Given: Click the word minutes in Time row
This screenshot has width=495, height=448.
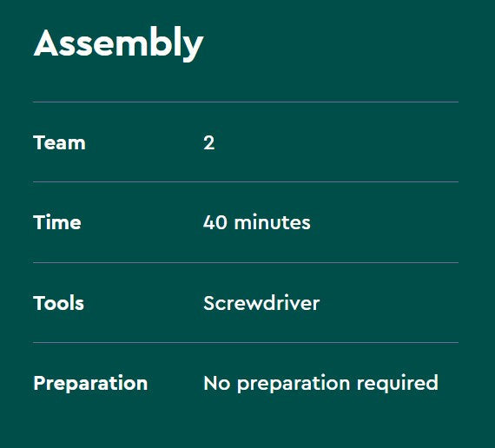Looking at the screenshot, I should 273,222.
